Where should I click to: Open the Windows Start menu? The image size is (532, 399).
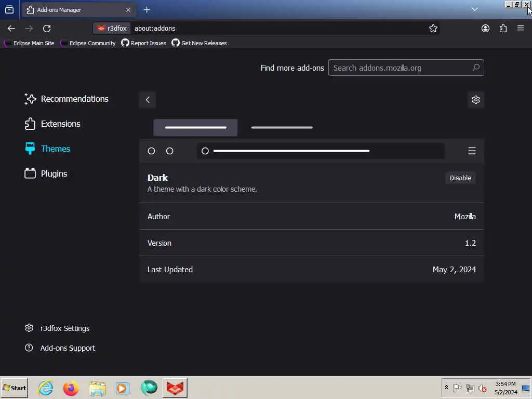[14, 388]
